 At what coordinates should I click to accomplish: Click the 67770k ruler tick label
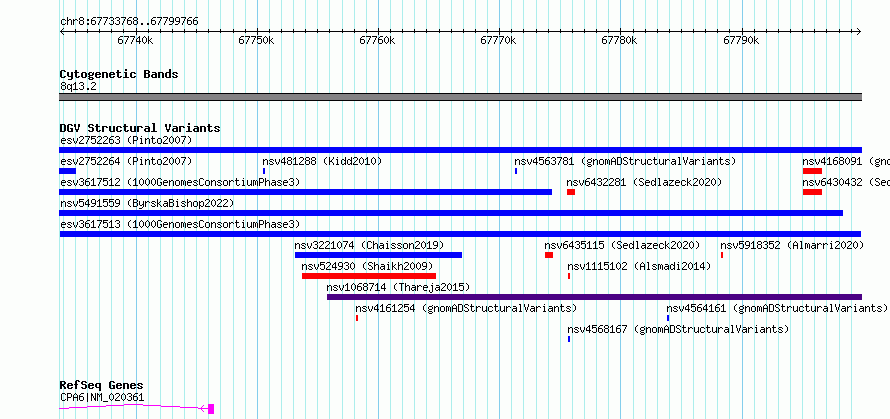498,40
